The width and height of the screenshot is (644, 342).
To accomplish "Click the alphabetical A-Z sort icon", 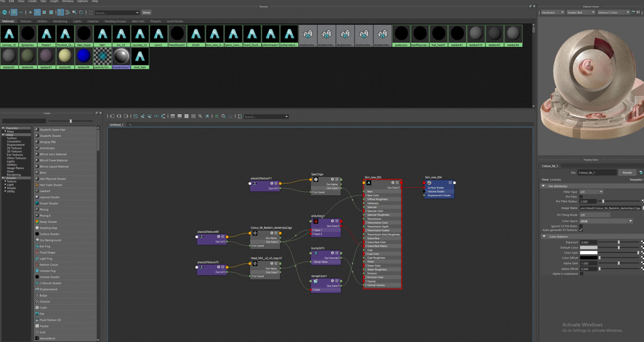I will click(x=60, y=13).
